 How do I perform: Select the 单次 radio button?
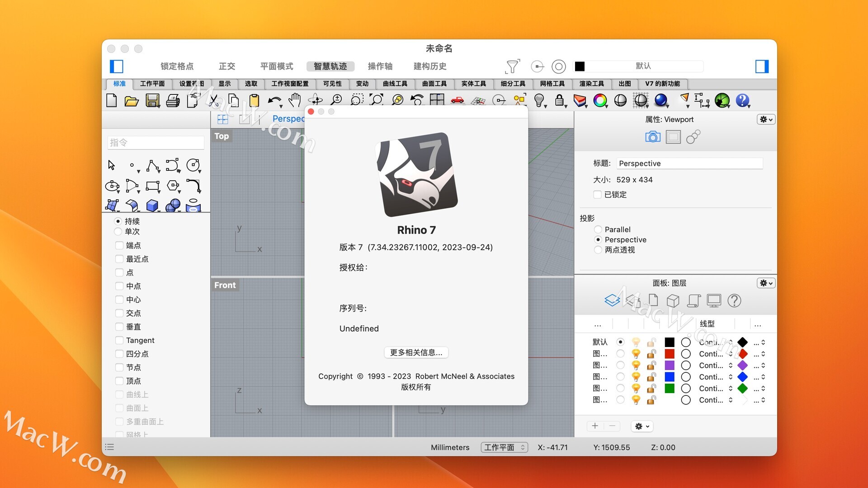(118, 231)
